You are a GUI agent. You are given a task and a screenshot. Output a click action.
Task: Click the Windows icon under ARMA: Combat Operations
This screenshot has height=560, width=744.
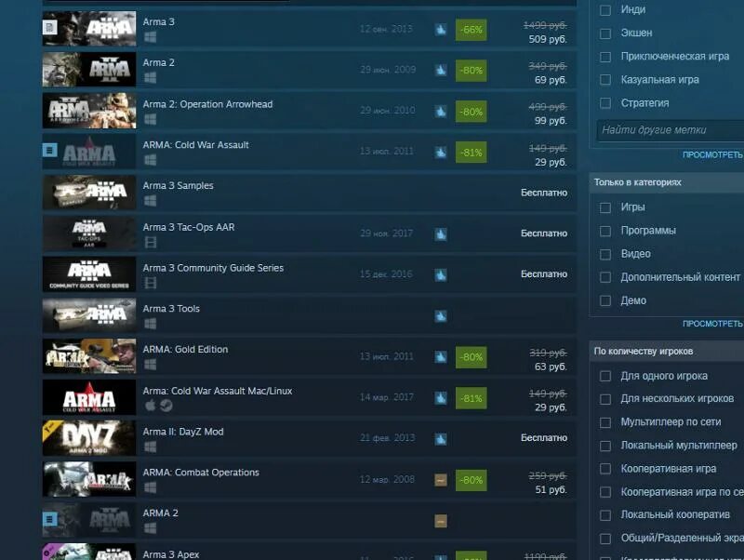150,487
